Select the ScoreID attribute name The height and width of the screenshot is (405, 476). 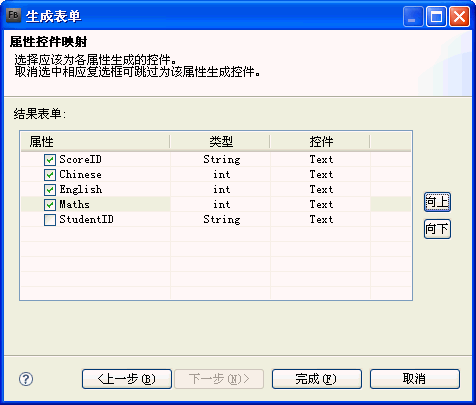click(80, 159)
